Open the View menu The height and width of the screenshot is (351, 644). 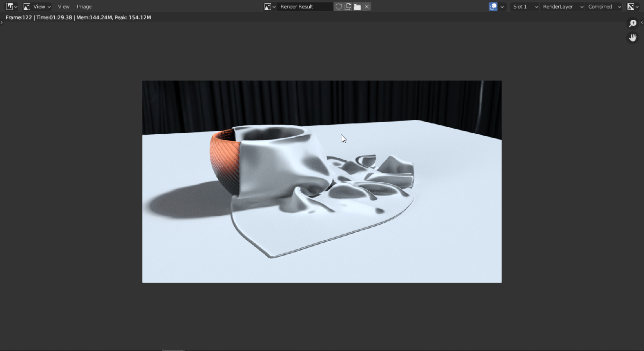coord(64,7)
